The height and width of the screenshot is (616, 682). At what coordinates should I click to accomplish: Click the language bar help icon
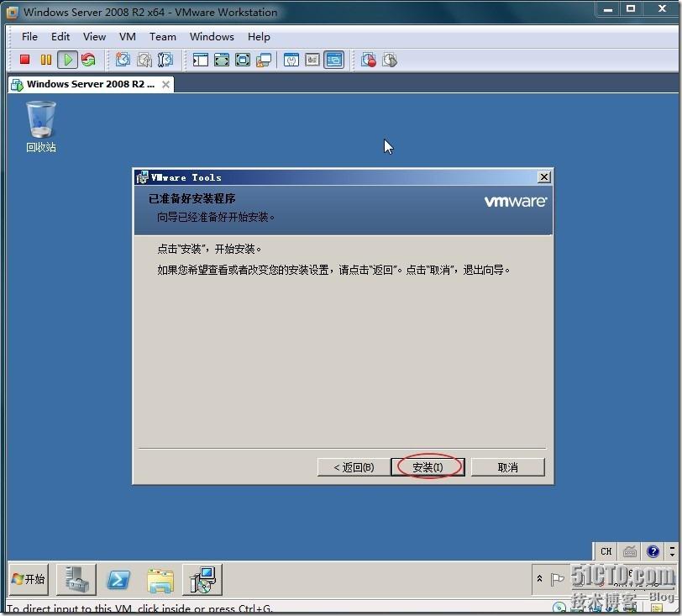click(x=653, y=551)
